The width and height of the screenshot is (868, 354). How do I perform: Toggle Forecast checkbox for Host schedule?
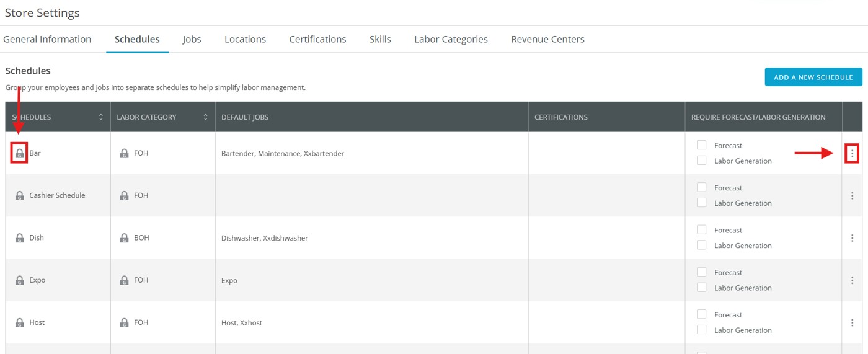(701, 314)
